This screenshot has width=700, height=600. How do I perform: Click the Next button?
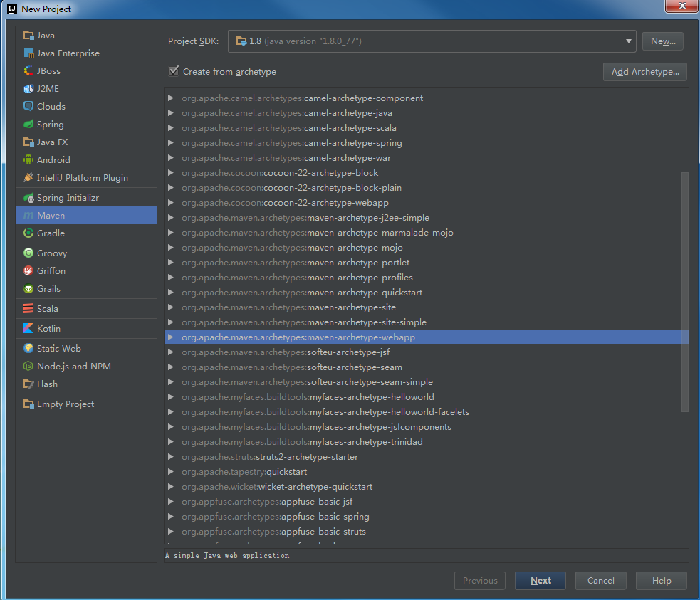540,580
